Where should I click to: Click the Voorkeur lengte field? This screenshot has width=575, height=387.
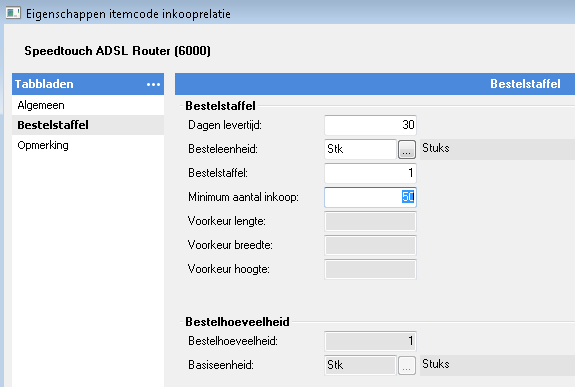point(370,221)
